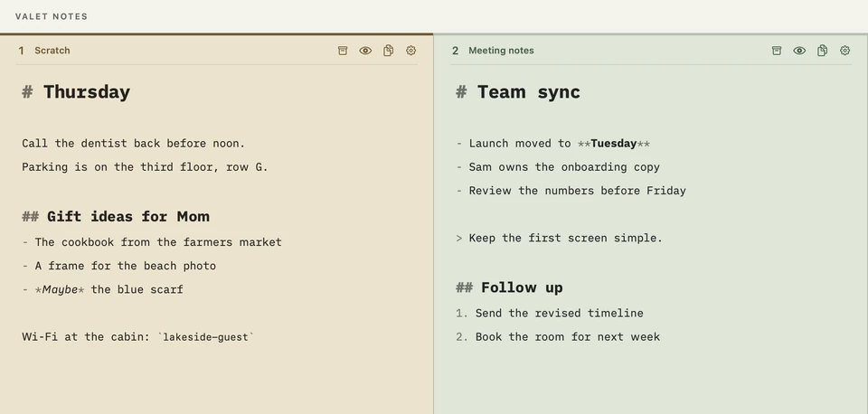Select the Meeting notes pane title
The height and width of the screenshot is (414, 868).
click(501, 51)
